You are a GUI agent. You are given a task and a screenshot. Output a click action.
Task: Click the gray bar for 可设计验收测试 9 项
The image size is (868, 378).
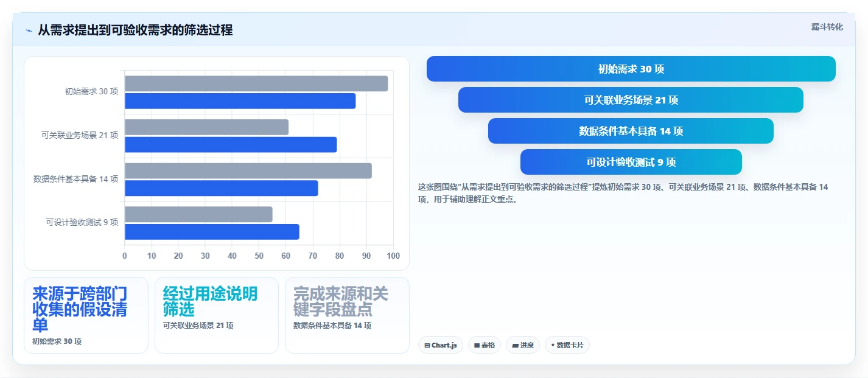(x=198, y=214)
